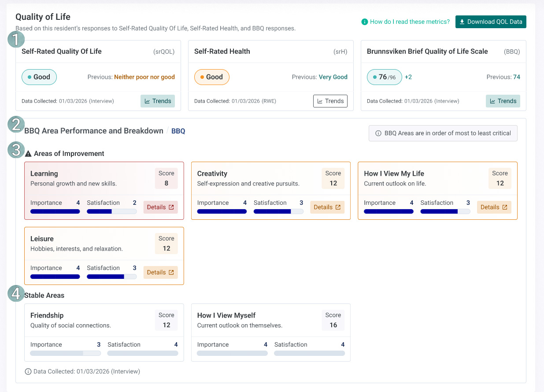Click the Good badge under Self-Rated Health
The height and width of the screenshot is (392, 544).
click(x=212, y=77)
